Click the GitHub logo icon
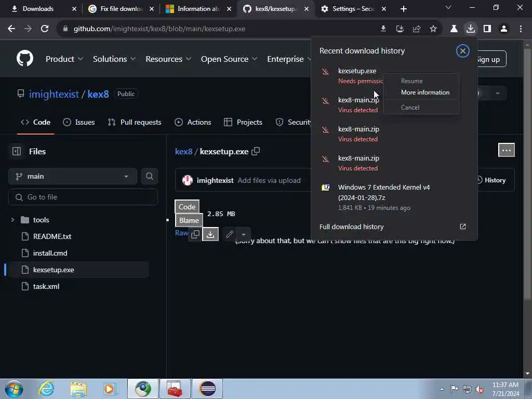 coord(25,58)
